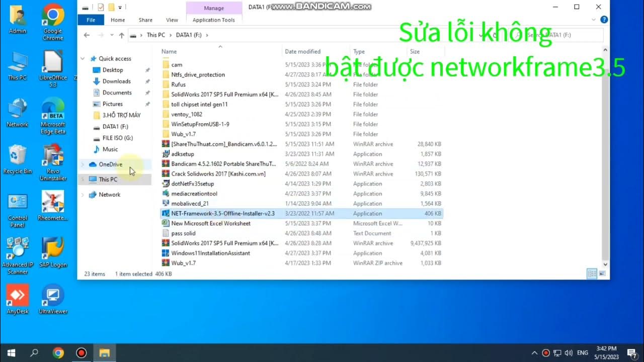This screenshot has height=362, width=644.
Task: Click the ENG language indicator
Action: 583,353
